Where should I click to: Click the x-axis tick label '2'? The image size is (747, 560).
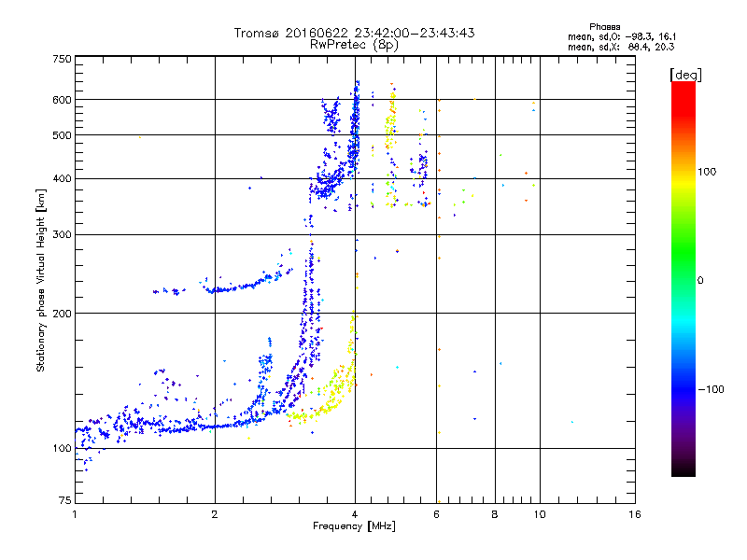pos(215,514)
